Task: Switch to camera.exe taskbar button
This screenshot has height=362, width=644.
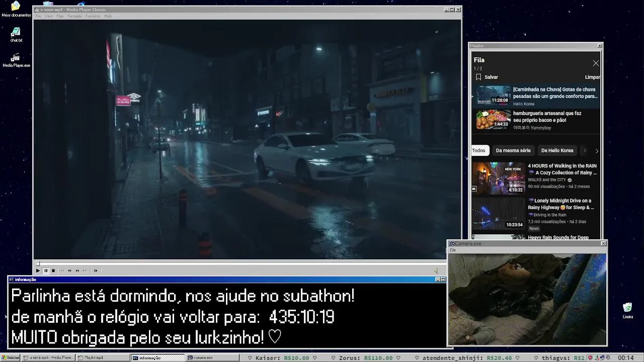Action: pyautogui.click(x=212, y=357)
